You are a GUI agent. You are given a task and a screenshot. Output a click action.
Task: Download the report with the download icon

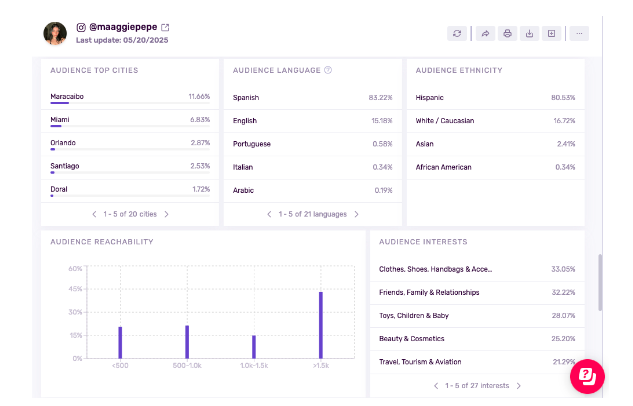point(529,33)
